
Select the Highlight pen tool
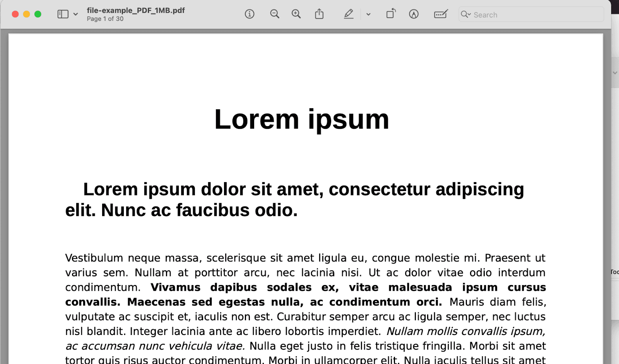(349, 14)
